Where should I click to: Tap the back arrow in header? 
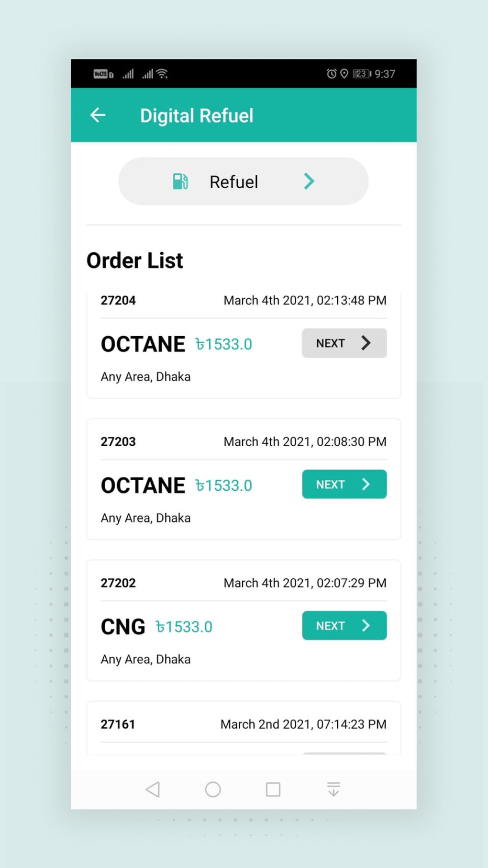(x=98, y=115)
